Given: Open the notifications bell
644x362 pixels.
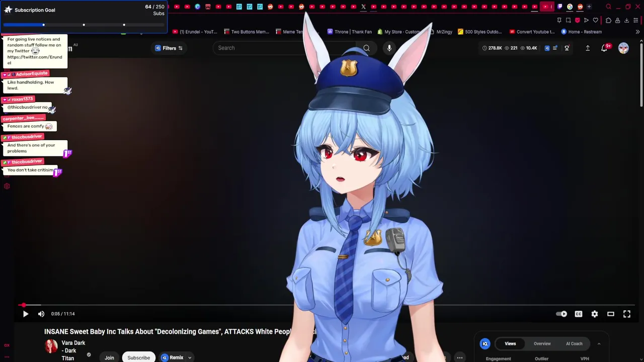Looking at the screenshot, I should [604, 48].
